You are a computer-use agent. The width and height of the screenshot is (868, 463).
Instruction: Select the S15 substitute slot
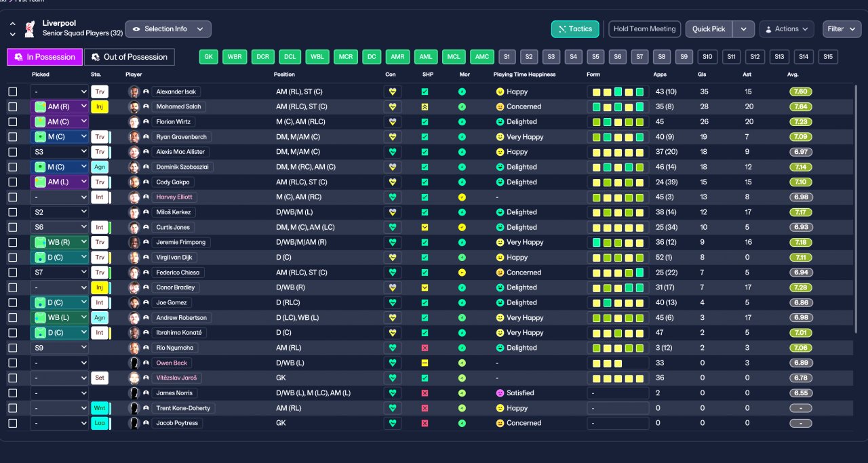828,57
